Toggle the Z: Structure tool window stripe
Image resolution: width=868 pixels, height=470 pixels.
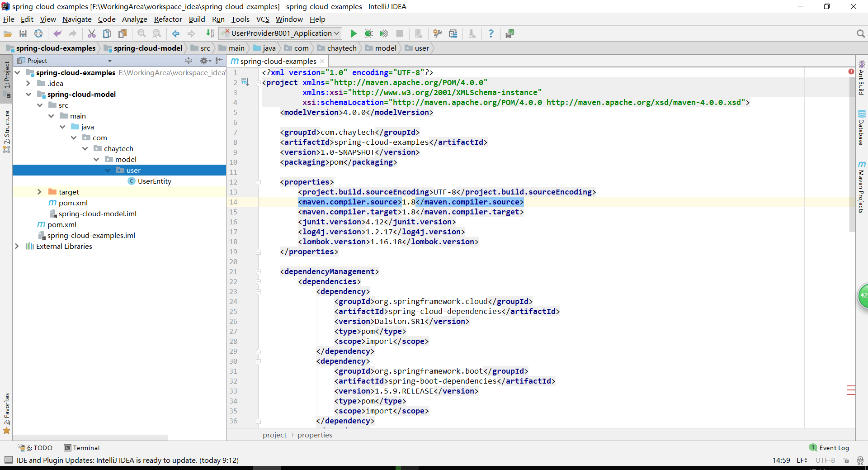(7, 131)
